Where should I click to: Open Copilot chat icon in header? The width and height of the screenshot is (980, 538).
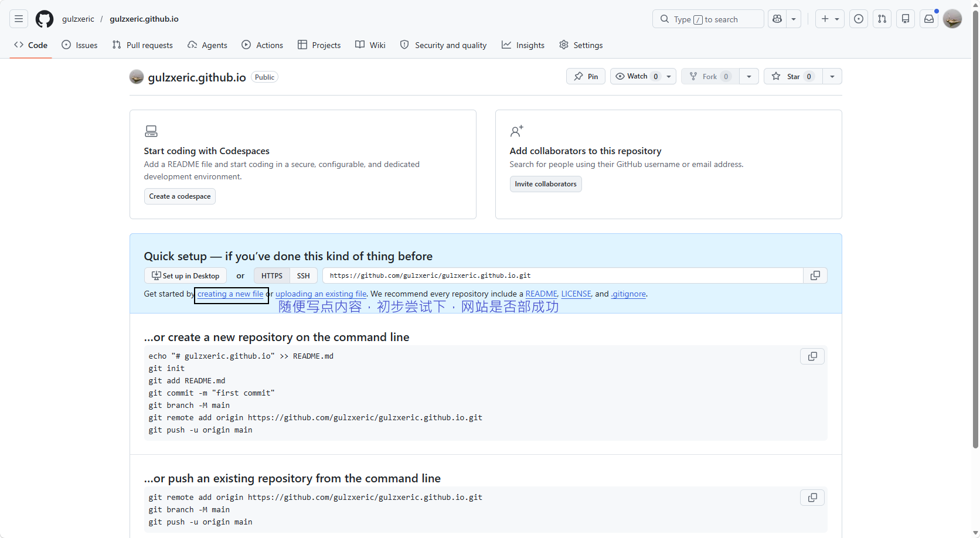pyautogui.click(x=777, y=19)
